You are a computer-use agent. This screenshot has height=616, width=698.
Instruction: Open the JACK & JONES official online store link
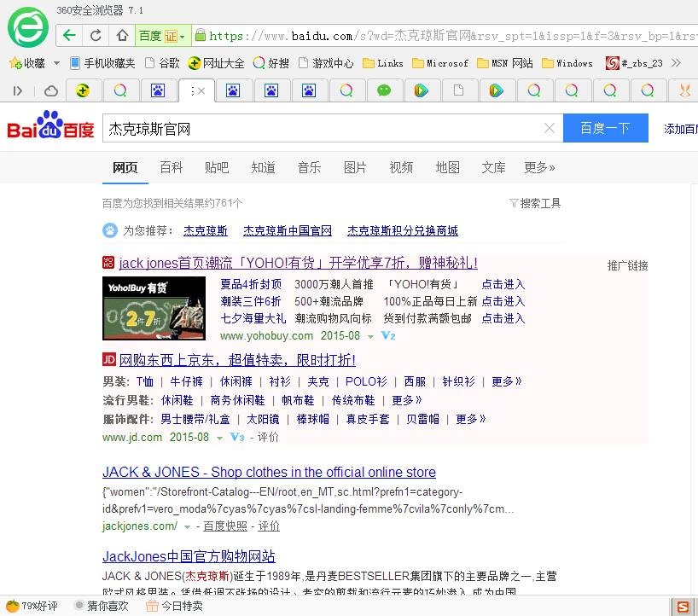pos(269,472)
